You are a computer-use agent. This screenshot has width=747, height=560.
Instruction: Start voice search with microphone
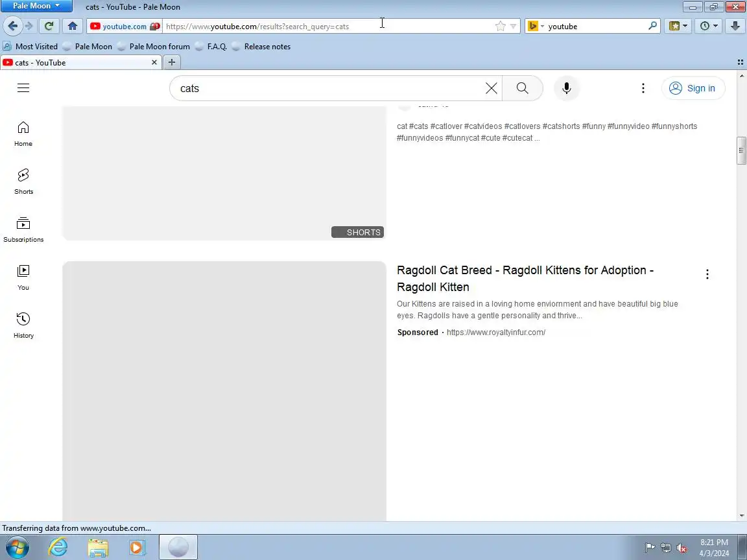567,88
